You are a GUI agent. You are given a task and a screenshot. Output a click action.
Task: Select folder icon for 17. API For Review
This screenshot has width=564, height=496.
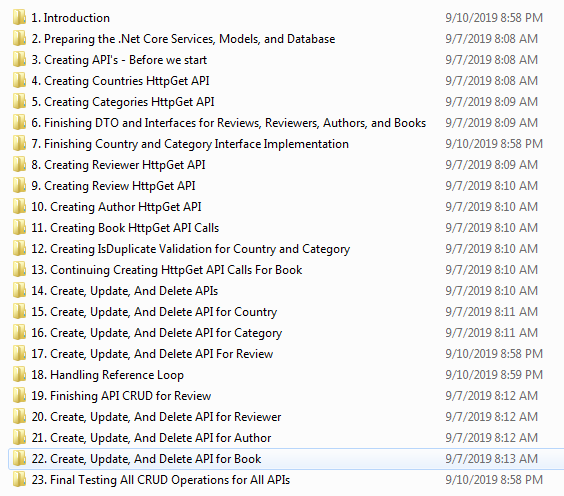[x=19, y=353]
